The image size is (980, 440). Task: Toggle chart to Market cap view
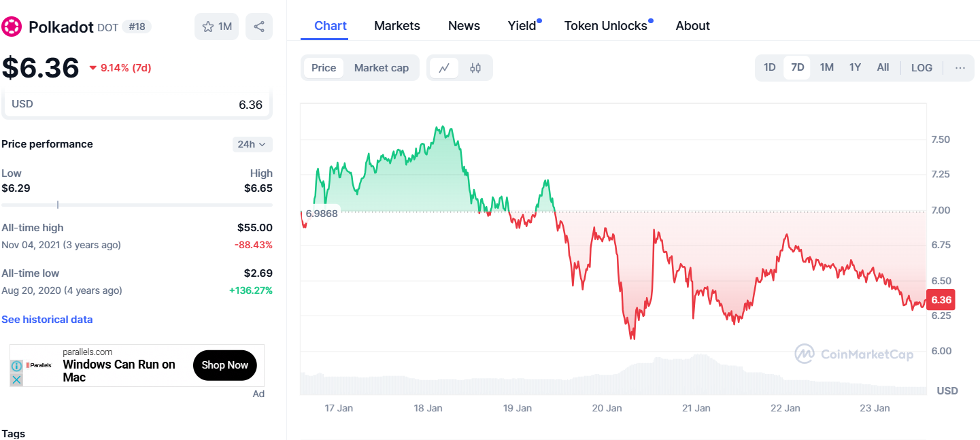382,68
